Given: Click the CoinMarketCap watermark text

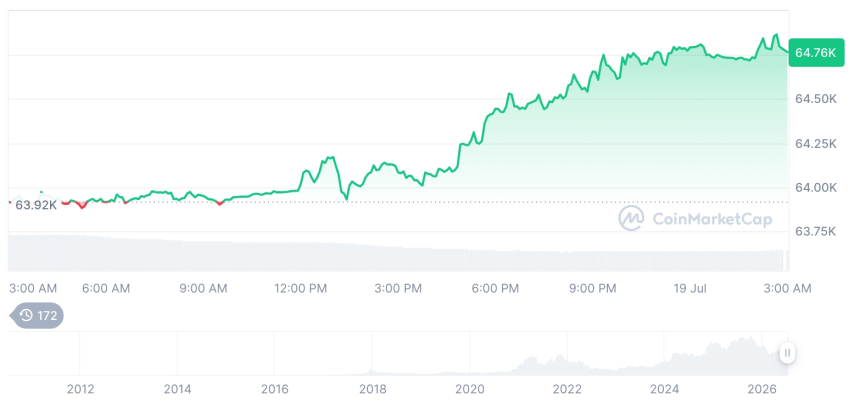Looking at the screenshot, I should pyautogui.click(x=712, y=219).
